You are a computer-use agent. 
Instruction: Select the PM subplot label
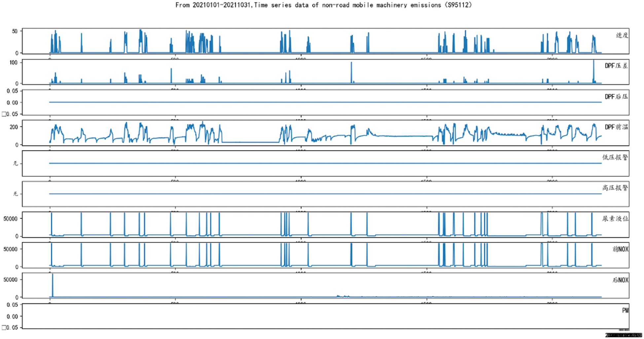tap(625, 310)
